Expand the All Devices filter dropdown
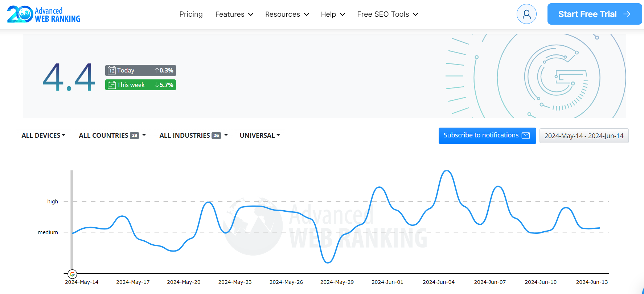 pos(43,136)
